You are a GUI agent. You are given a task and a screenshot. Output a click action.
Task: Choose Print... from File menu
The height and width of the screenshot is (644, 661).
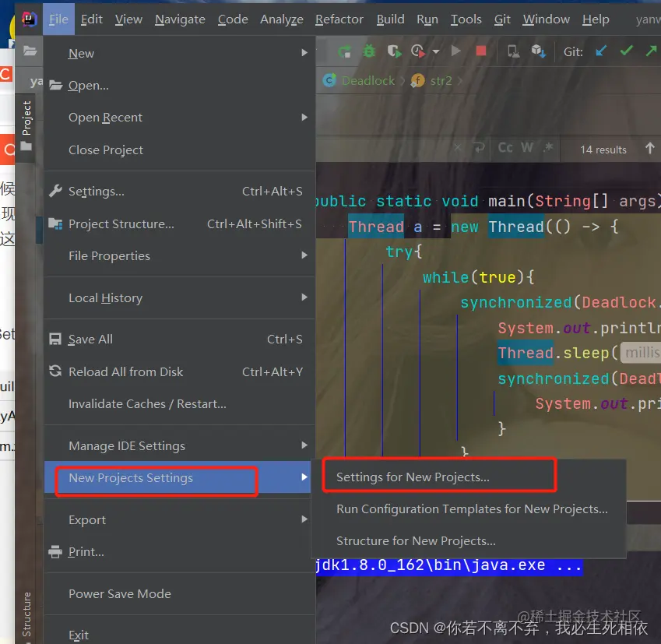pos(180,551)
